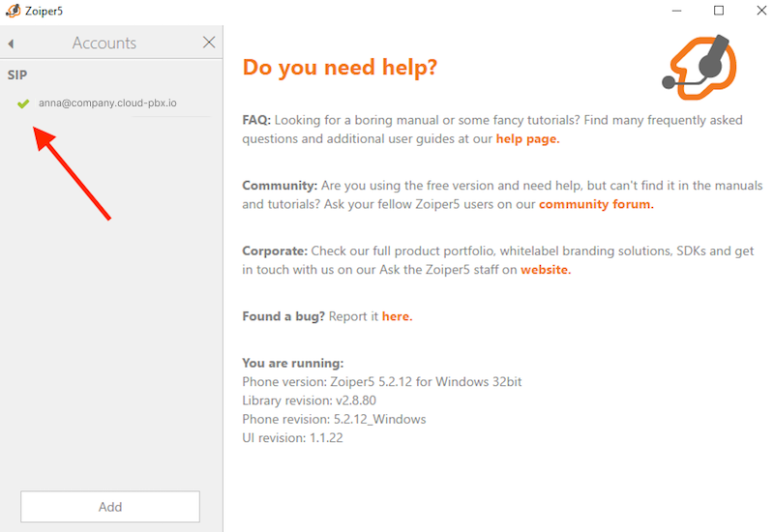Click the UI revision 1.1.22 text
Screen dimensions: 774x532
tap(292, 438)
